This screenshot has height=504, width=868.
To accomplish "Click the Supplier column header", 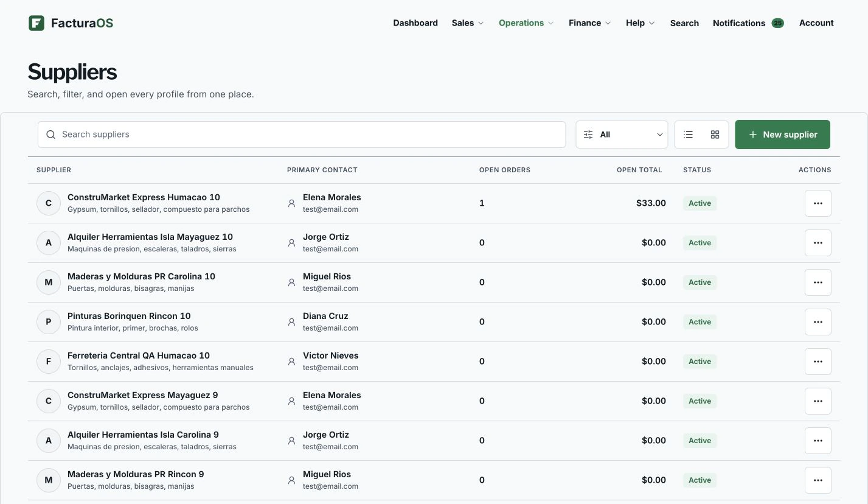I will [x=54, y=170].
